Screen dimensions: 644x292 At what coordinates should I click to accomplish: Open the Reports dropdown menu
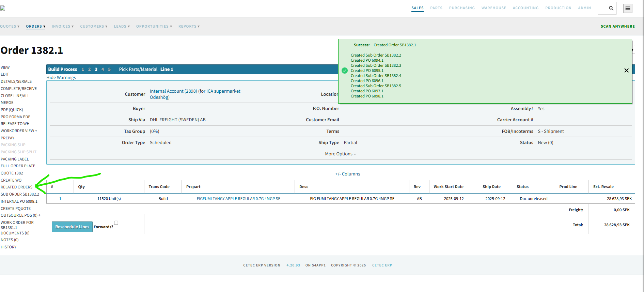189,27
